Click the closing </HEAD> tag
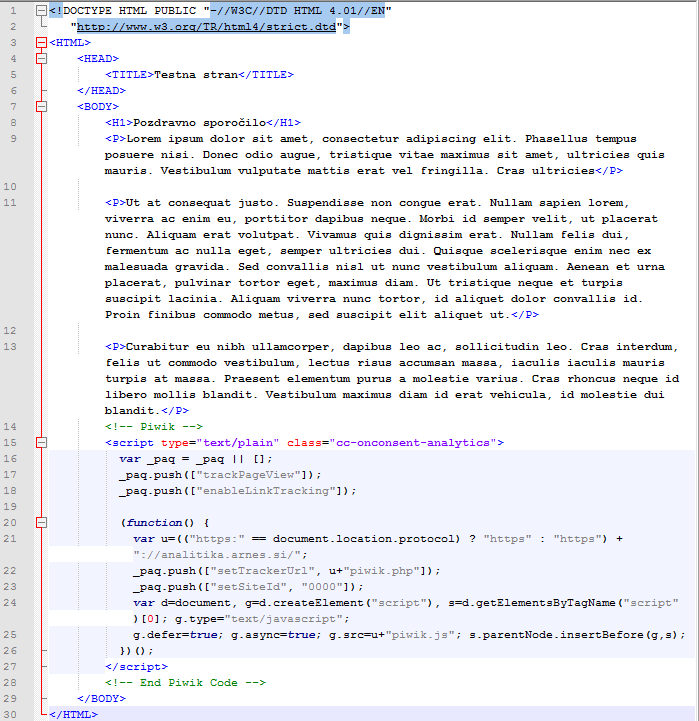 click(102, 91)
